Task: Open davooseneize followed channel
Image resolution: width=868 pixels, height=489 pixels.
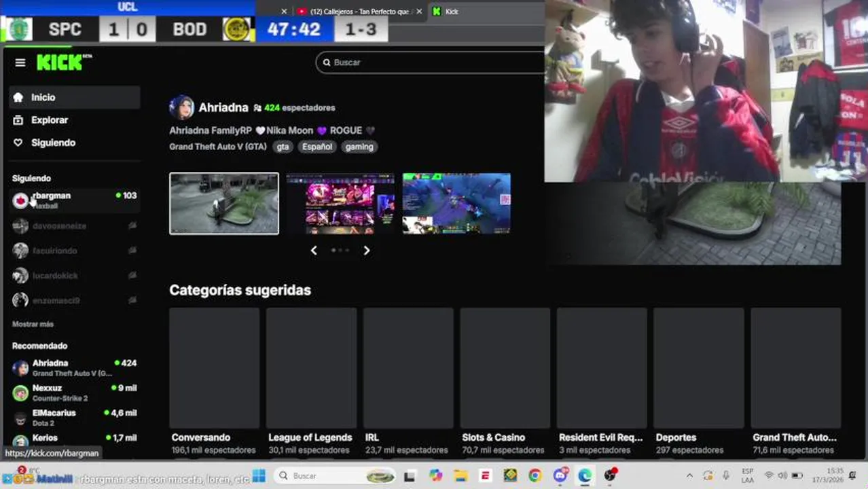Action: point(75,225)
